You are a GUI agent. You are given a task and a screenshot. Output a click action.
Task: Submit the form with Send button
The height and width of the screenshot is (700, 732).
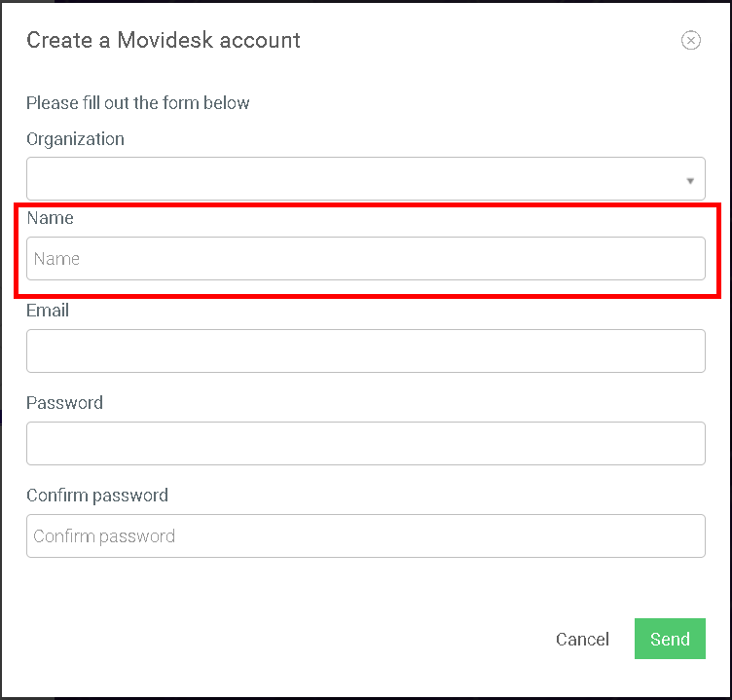point(670,639)
